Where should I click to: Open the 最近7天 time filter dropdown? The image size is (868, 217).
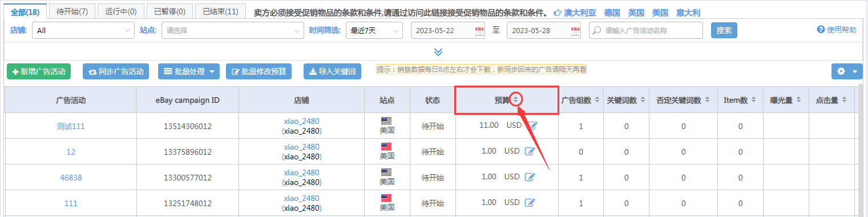coord(374,30)
